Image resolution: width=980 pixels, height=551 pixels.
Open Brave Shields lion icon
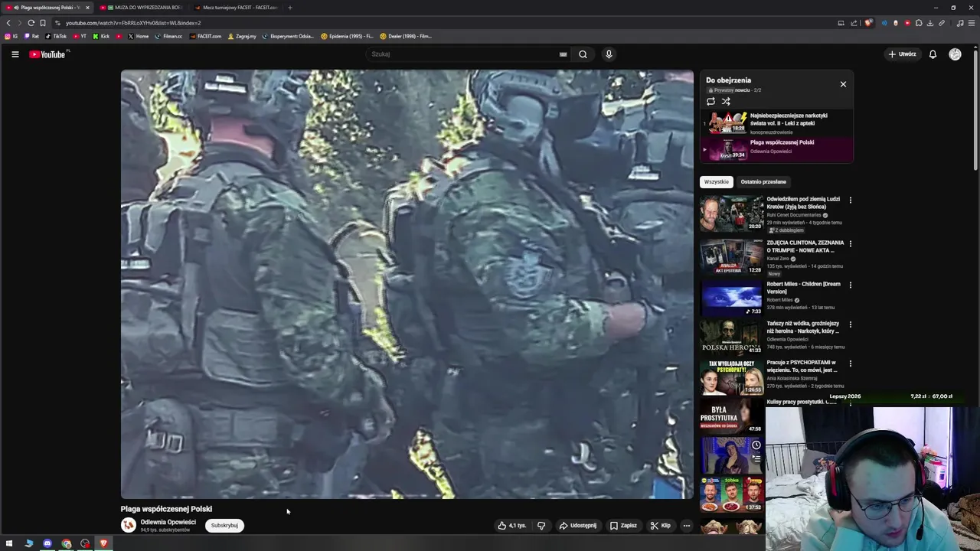(x=868, y=23)
